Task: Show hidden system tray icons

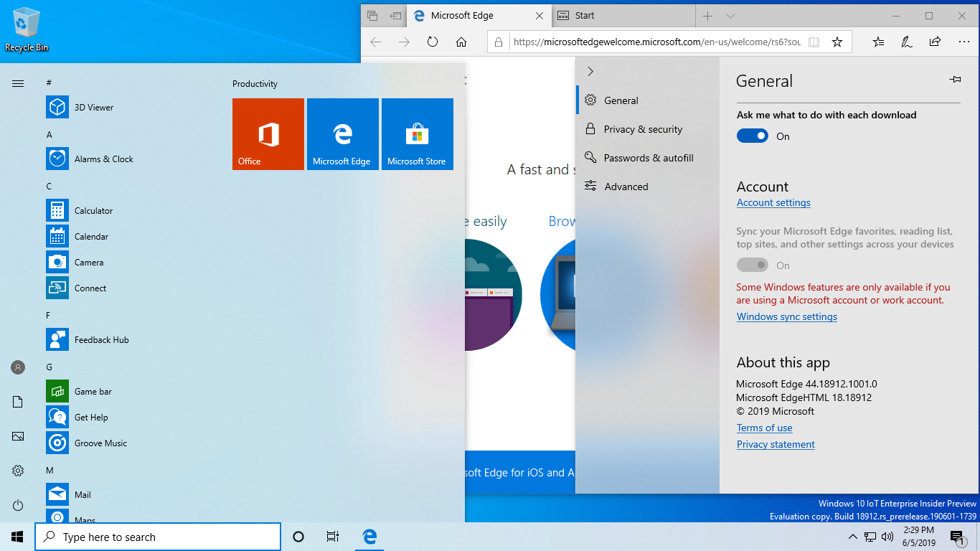Action: coord(852,537)
